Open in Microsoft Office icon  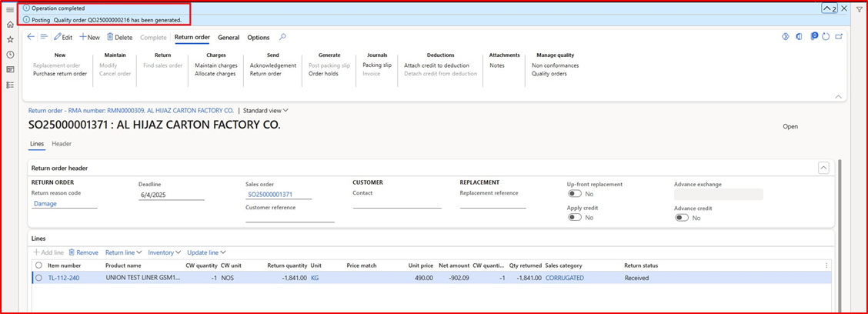[800, 36]
